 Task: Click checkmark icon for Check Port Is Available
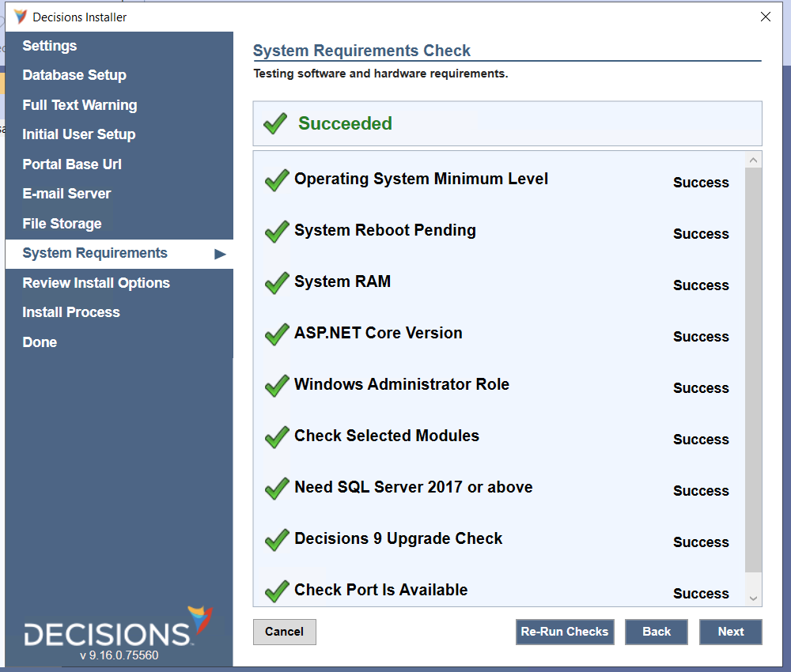pos(277,591)
